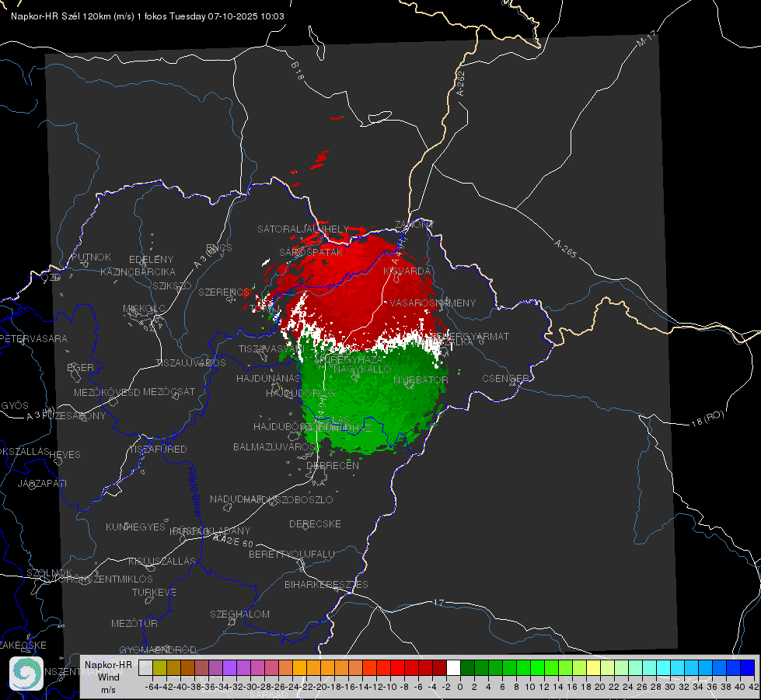This screenshot has width=761, height=700.
Task: Click the EDELÉNY city label
Action: coord(152,260)
